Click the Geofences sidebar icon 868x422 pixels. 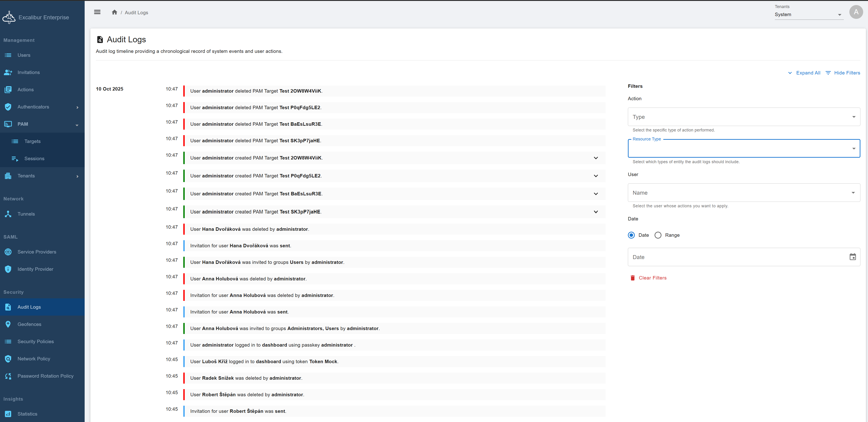8,324
